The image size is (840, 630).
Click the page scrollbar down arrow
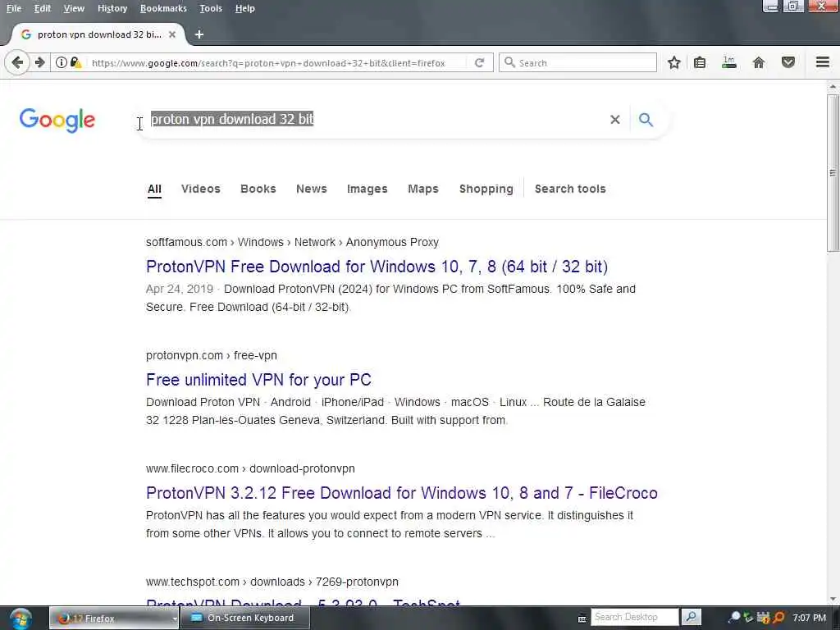pyautogui.click(x=833, y=599)
